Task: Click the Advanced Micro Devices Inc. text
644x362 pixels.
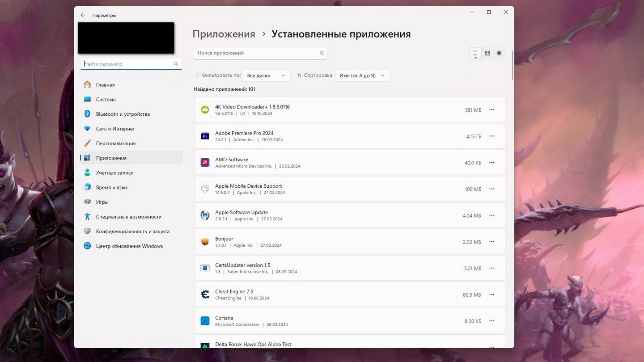Action: [x=243, y=166]
